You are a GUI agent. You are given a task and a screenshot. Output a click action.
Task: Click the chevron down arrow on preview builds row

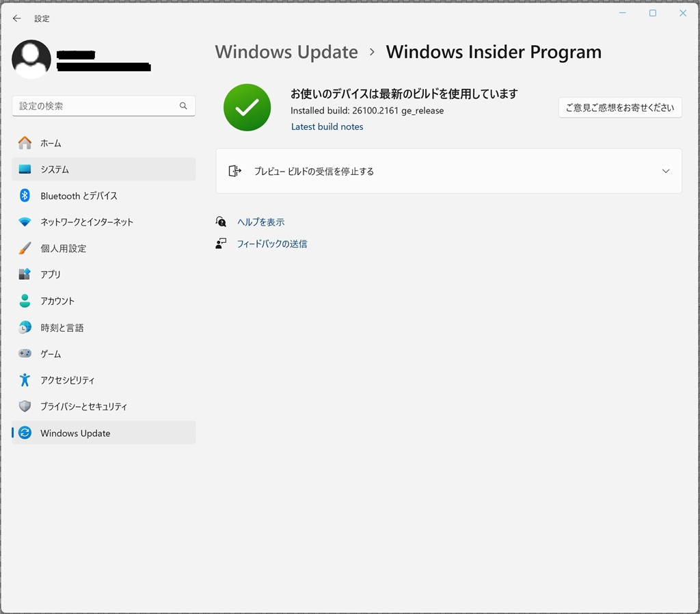coord(666,171)
